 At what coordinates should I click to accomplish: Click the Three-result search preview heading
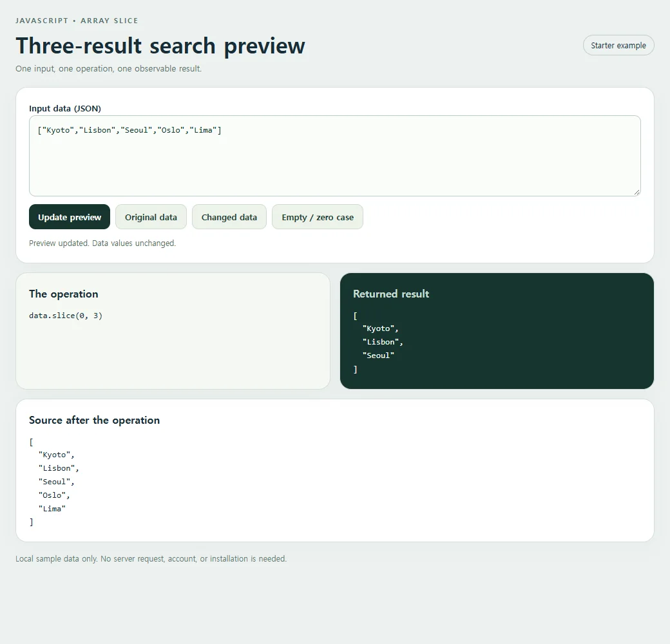[160, 46]
